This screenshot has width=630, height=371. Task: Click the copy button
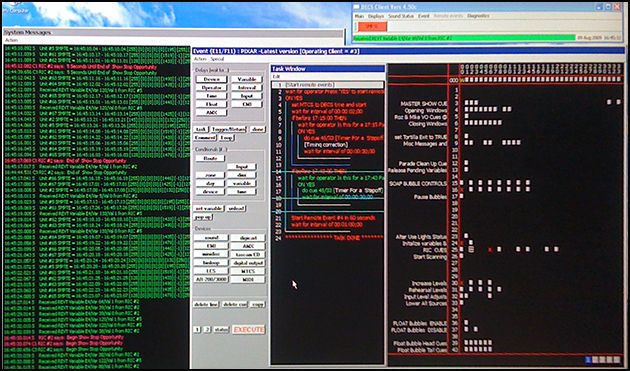point(257,305)
